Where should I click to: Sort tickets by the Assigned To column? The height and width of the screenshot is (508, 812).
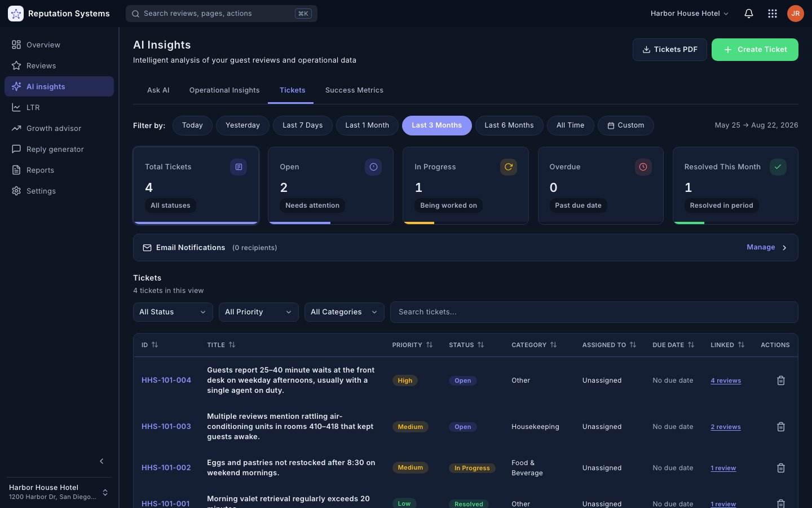(x=609, y=345)
